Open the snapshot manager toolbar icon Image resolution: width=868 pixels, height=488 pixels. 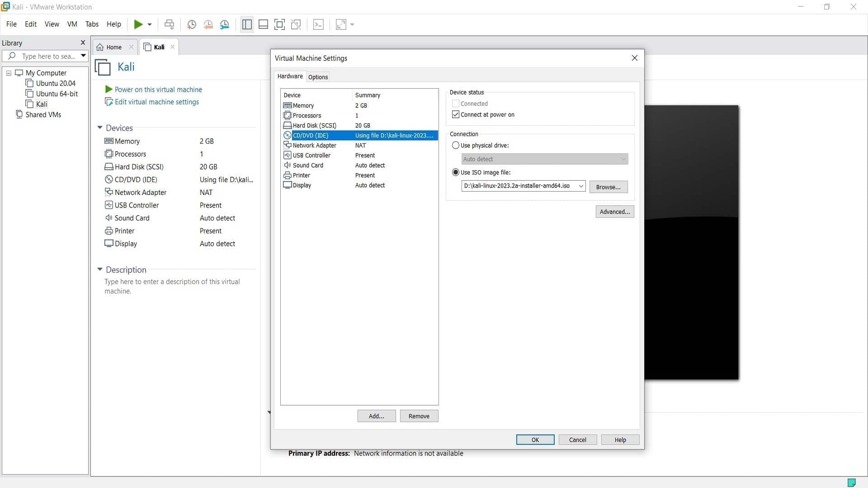[x=225, y=24]
